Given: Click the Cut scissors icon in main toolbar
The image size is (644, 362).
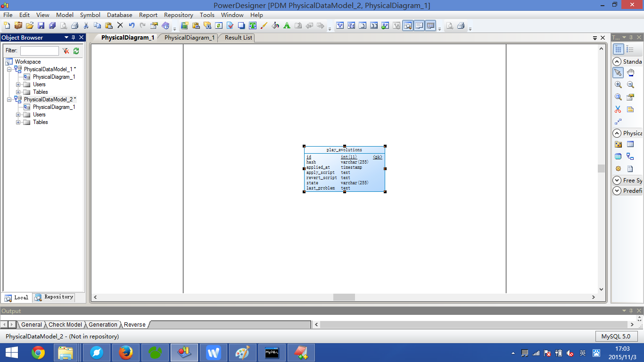Looking at the screenshot, I should point(86,25).
